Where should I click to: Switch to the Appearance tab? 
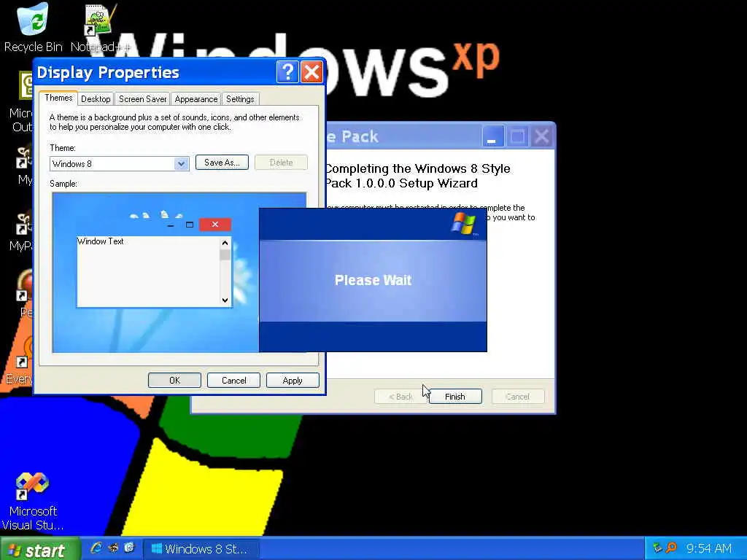tap(196, 99)
